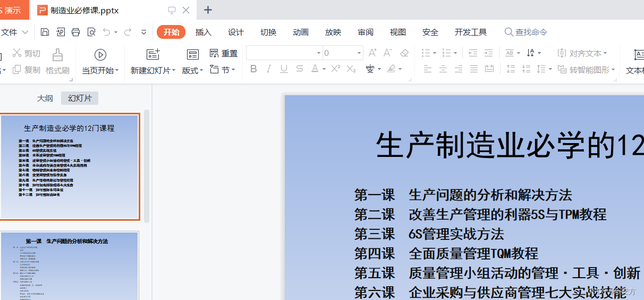The width and height of the screenshot is (644, 300).
Task: Open the font size combo box
Action: [343, 53]
